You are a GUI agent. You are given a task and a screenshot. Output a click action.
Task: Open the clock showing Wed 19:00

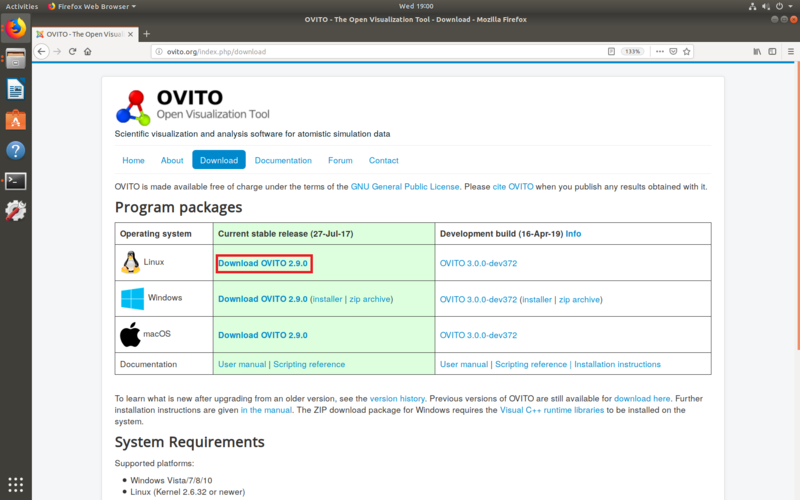[x=416, y=7]
